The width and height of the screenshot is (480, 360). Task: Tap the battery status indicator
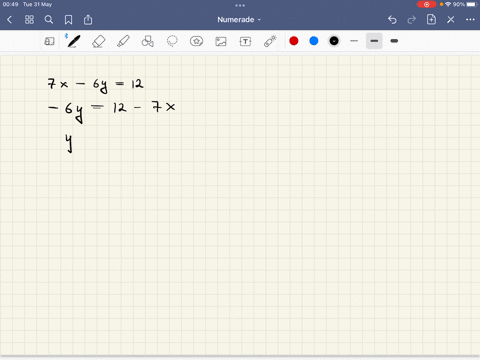pyautogui.click(x=471, y=4)
